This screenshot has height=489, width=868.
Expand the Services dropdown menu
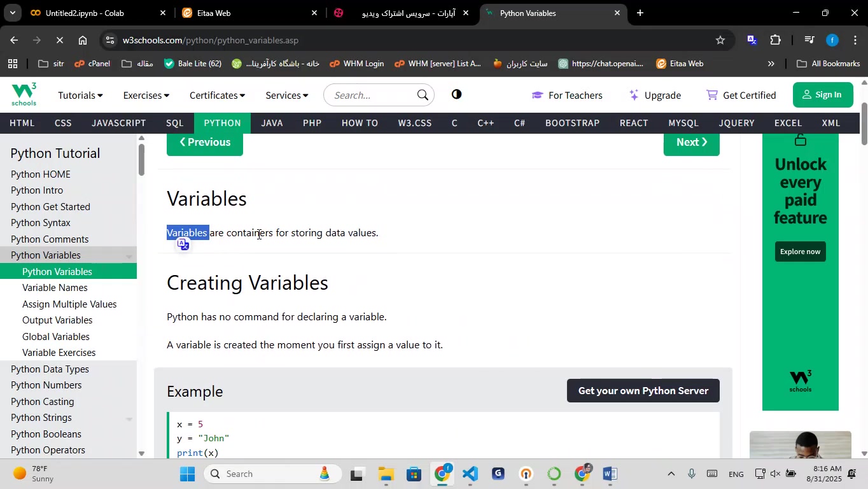[x=286, y=96]
